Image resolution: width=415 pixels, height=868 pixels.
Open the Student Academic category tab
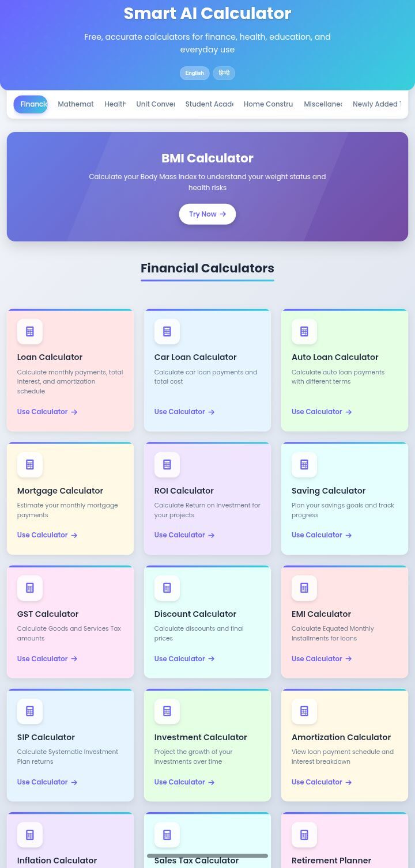tap(209, 104)
